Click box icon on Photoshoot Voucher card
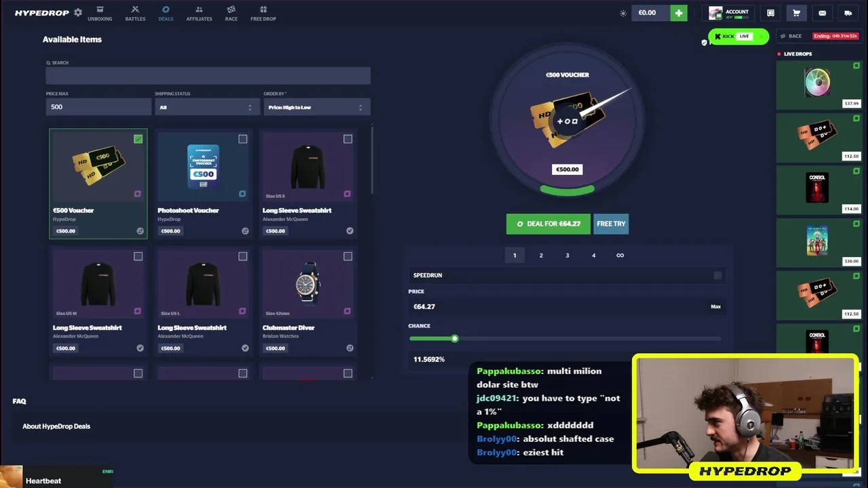868x488 pixels. coord(242,194)
